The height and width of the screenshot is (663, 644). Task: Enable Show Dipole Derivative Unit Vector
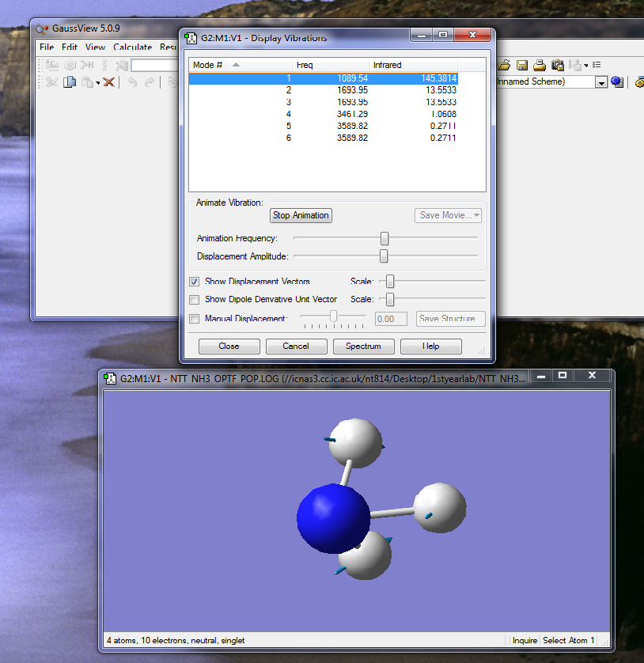(195, 300)
